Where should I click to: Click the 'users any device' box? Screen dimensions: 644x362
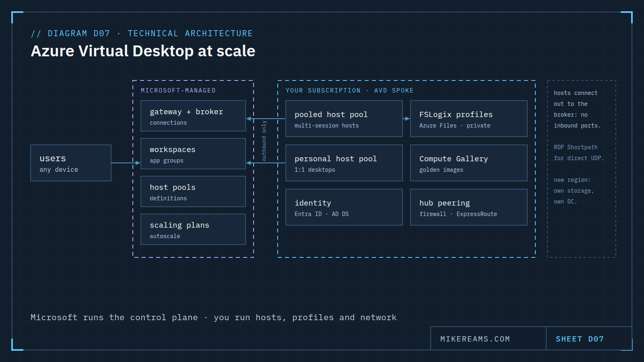tap(71, 163)
